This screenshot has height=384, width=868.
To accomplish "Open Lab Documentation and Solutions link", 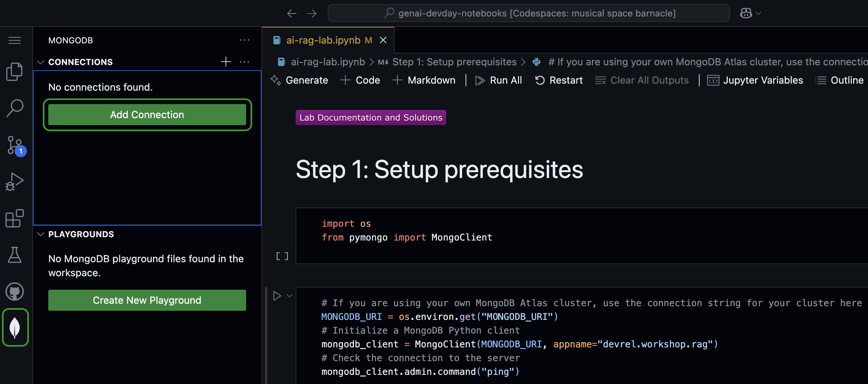I will (371, 117).
